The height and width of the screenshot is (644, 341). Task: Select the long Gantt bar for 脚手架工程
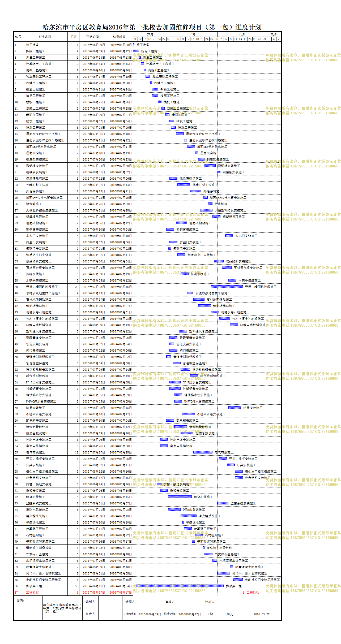coord(180,586)
